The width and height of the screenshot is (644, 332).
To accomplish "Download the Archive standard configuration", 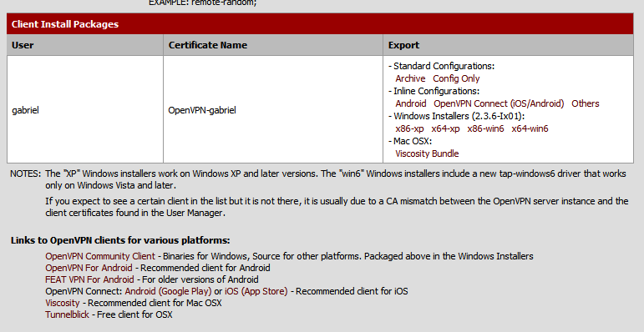I will (410, 78).
